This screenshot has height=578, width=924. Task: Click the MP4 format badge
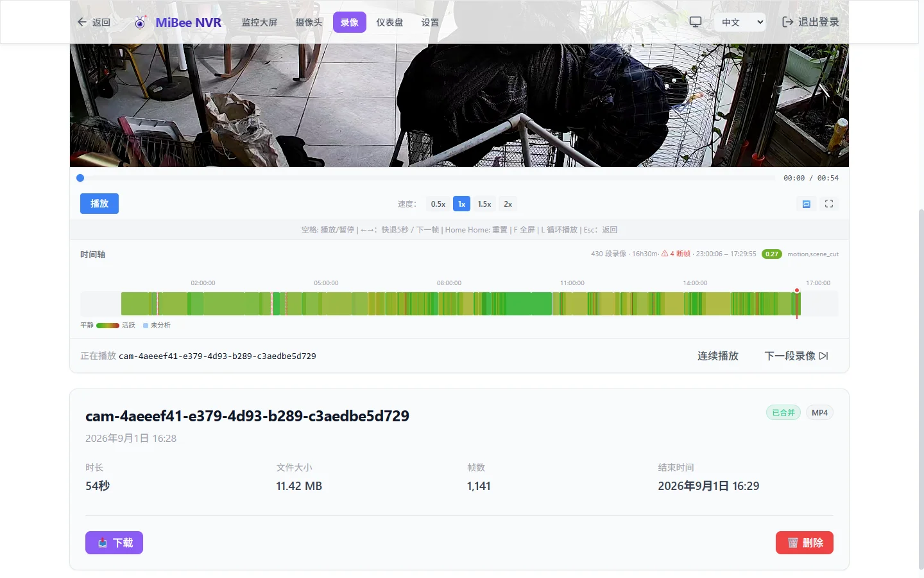point(819,412)
